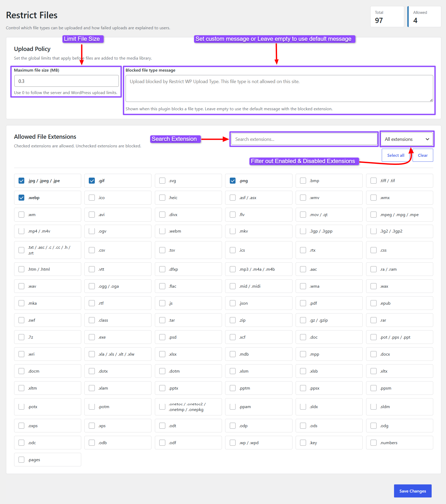Uncheck the .jpg / .jpeg / .jpe extension
The height and width of the screenshot is (504, 446).
click(21, 181)
